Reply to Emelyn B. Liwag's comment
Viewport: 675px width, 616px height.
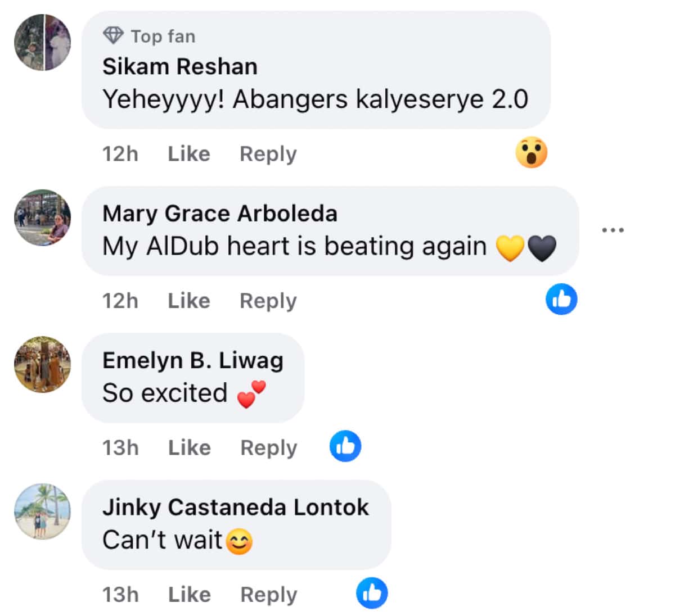[268, 447]
